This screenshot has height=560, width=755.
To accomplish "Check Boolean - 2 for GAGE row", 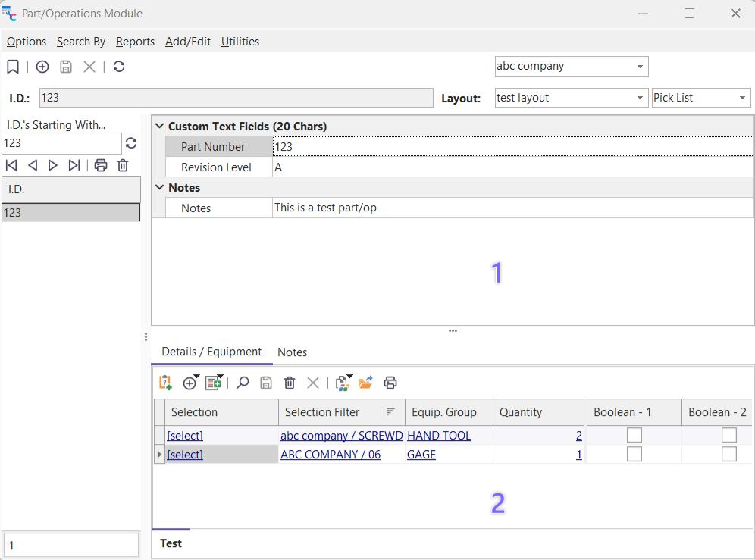I will click(728, 454).
